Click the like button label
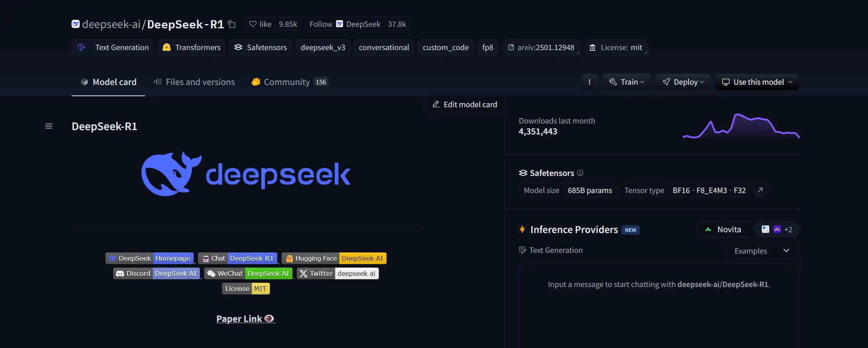The image size is (868, 348). click(266, 24)
